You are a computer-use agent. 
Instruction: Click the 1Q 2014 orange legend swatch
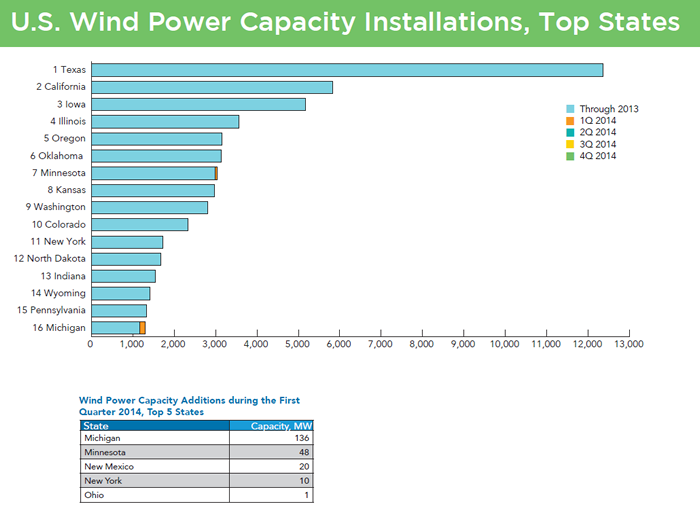pyautogui.click(x=570, y=121)
